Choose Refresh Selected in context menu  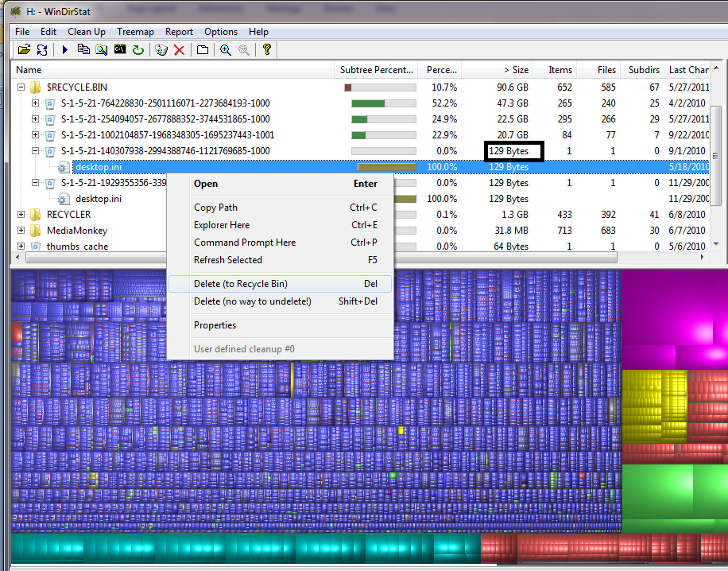(281, 260)
